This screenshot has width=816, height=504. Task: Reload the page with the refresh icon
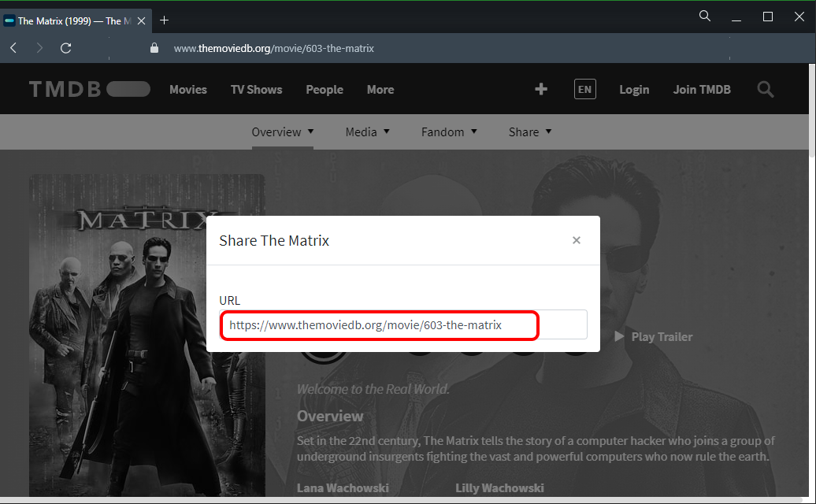(x=65, y=48)
